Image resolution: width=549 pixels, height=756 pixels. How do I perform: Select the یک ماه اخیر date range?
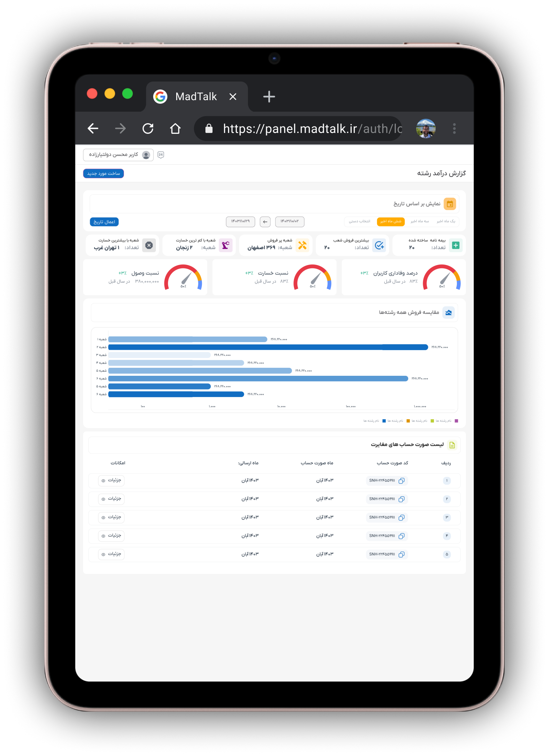point(446,221)
